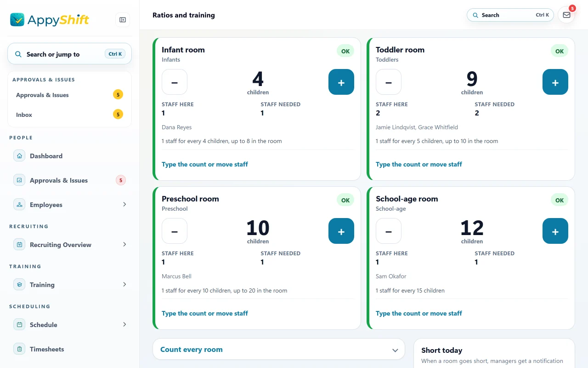588x368 pixels.
Task: Subtract a child from Preschool room
Action: click(x=175, y=231)
